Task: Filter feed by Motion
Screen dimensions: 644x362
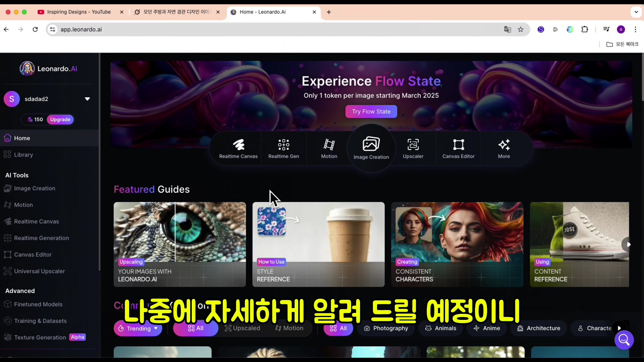Action: pyautogui.click(x=289, y=328)
